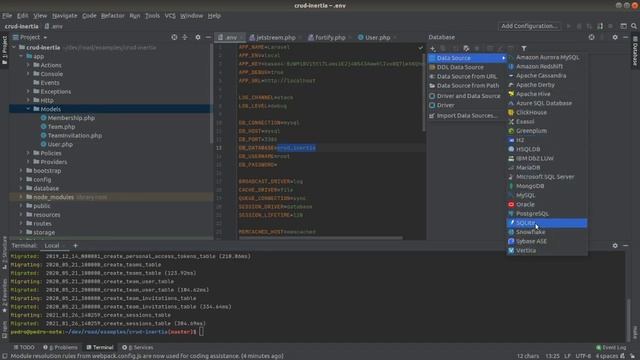This screenshot has height=360, width=640.
Task: Select Driver and Data Source
Action: coord(467,96)
